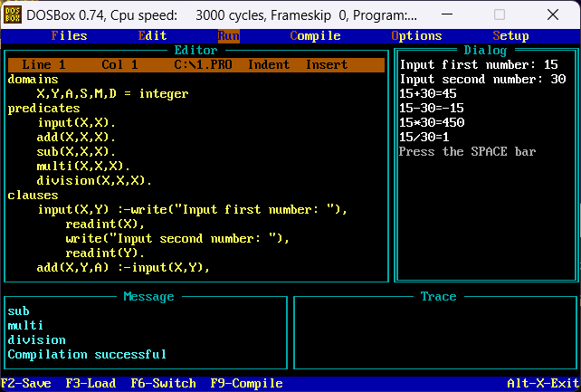Click the 'input(X,X).' predicate line

(x=76, y=122)
